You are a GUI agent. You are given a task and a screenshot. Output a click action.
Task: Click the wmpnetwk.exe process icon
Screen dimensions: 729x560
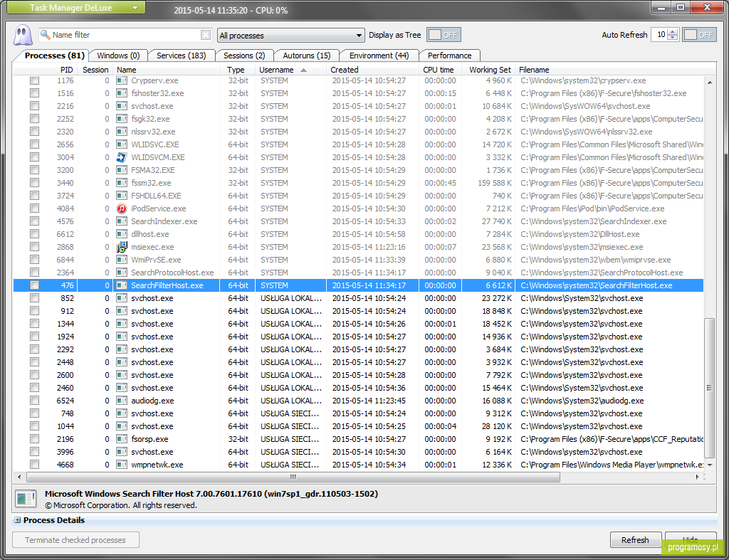click(122, 465)
